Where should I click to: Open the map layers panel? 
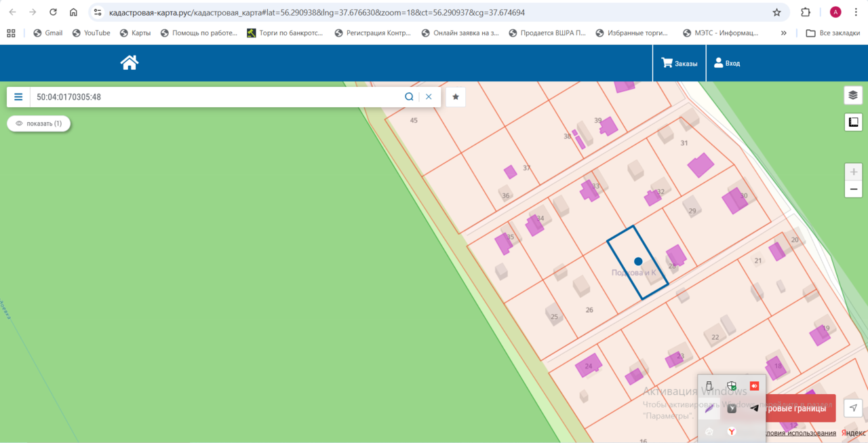coord(853,95)
